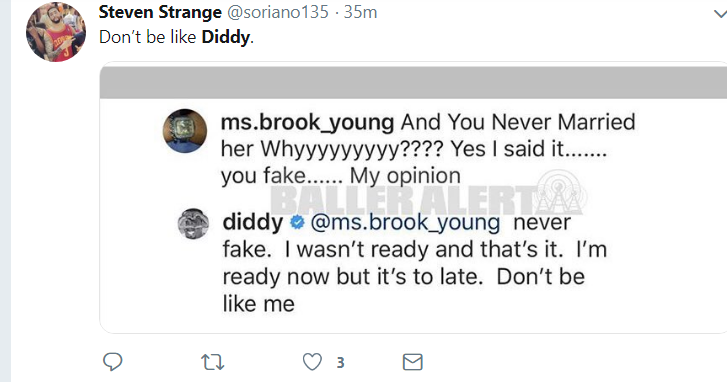Like the tweet with the heart icon

tap(312, 362)
